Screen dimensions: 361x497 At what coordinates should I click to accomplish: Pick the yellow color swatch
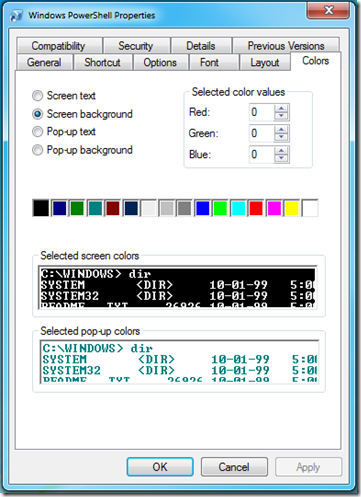click(292, 208)
